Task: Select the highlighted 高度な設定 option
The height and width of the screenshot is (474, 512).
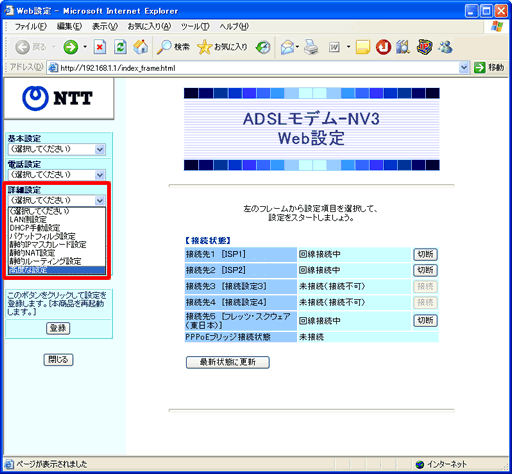Action: tap(57, 270)
